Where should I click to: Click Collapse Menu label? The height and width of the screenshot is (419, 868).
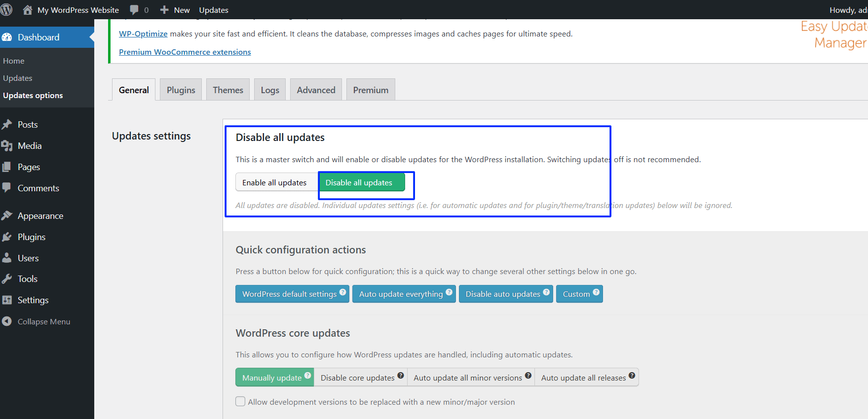coord(44,321)
